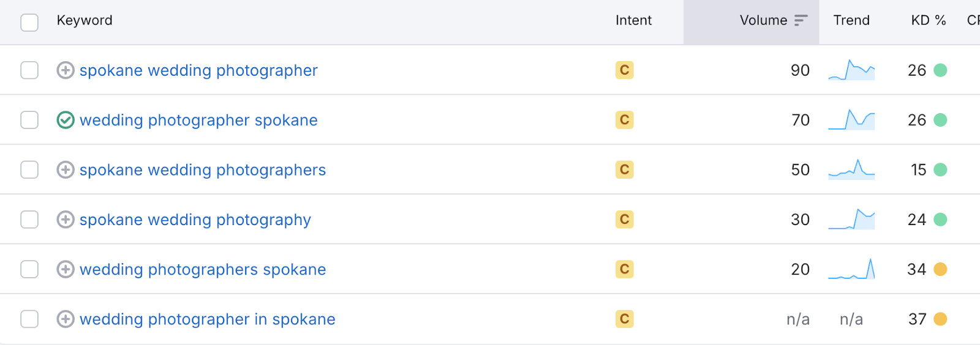Image resolution: width=980 pixels, height=345 pixels.
Task: Click the Volume sort icon
Action: tap(801, 21)
